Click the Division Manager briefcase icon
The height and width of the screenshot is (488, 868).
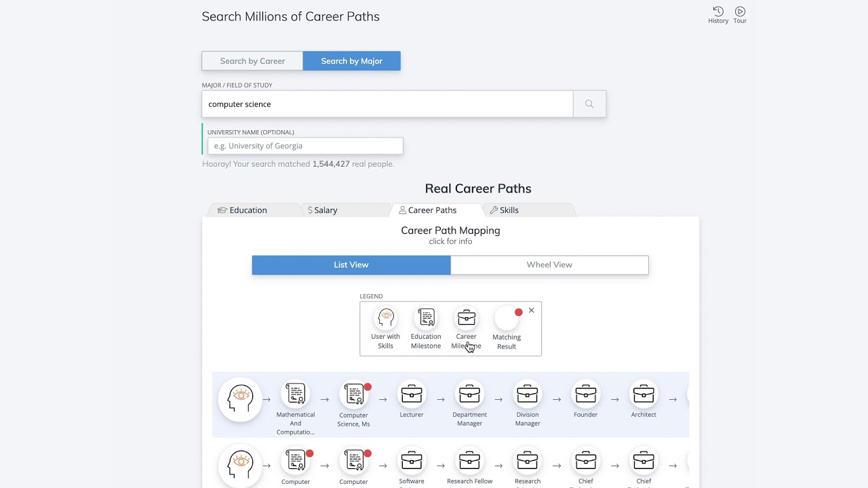(528, 394)
